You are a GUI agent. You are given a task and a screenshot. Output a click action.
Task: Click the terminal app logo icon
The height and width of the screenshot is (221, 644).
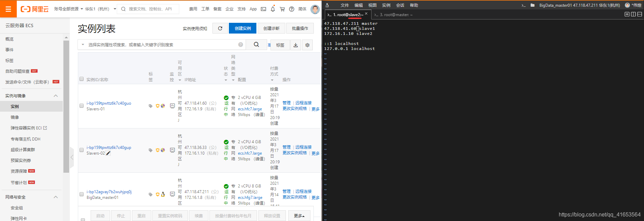coord(327,5)
